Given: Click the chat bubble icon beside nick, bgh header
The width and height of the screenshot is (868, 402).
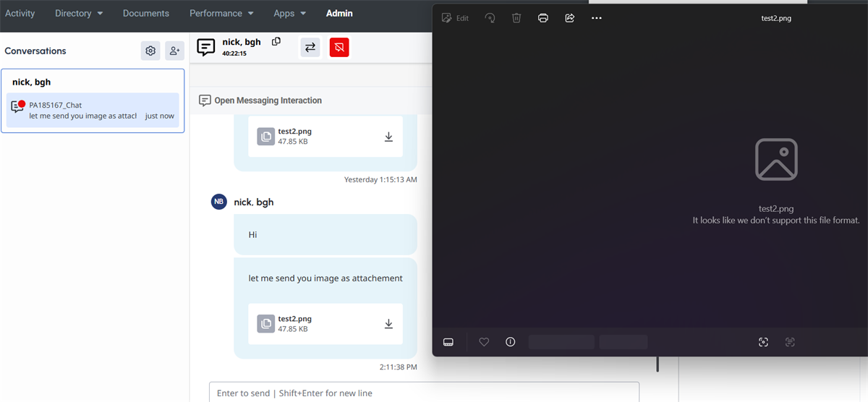Looking at the screenshot, I should (x=206, y=48).
